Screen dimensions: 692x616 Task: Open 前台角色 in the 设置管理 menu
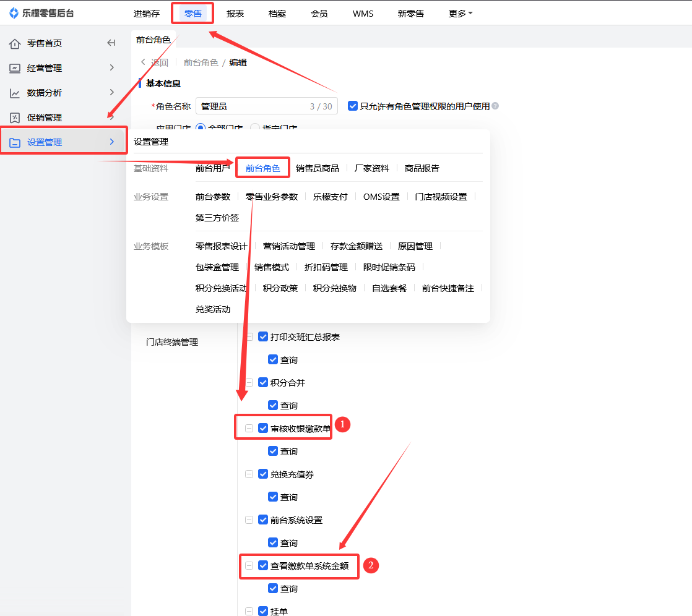point(262,168)
